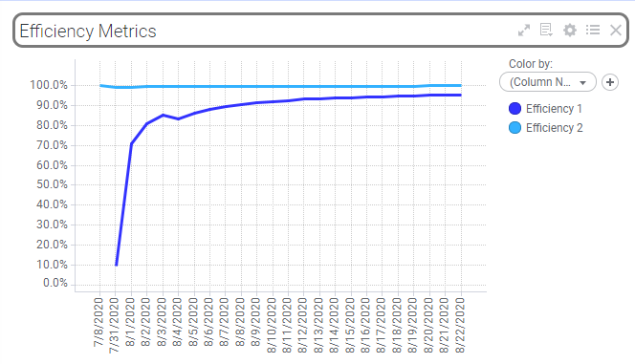Click the 20.0% y-axis label
The height and width of the screenshot is (364, 635).
tap(52, 245)
